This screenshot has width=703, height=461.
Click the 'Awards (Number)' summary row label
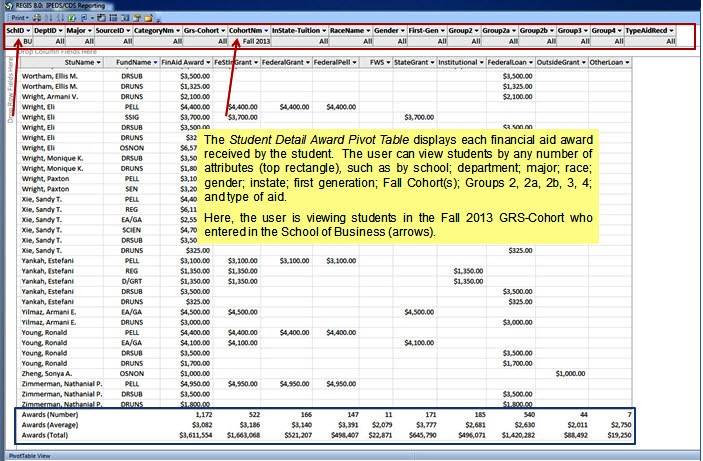(x=50, y=415)
